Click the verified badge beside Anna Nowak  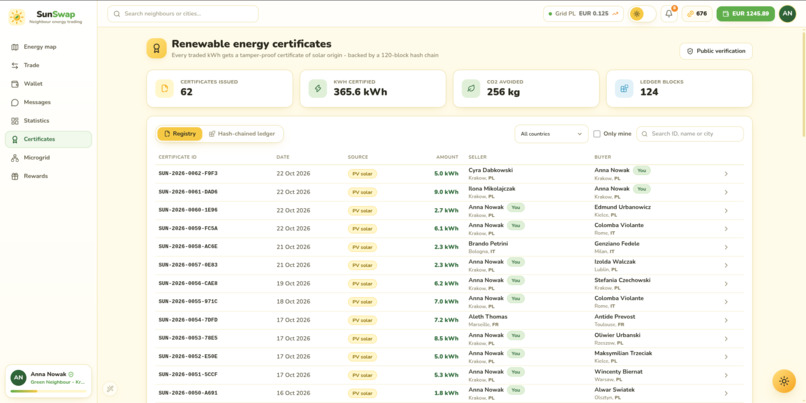tap(71, 375)
